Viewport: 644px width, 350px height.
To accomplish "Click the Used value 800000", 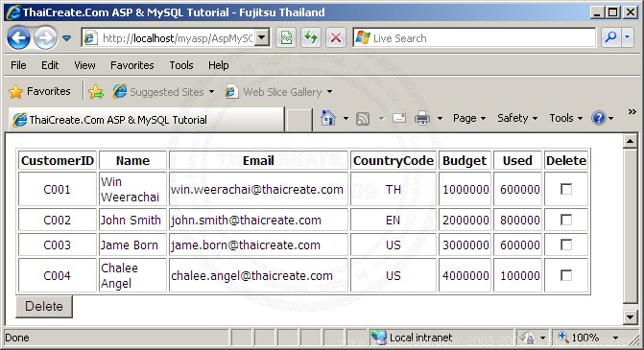I will pyautogui.click(x=519, y=220).
